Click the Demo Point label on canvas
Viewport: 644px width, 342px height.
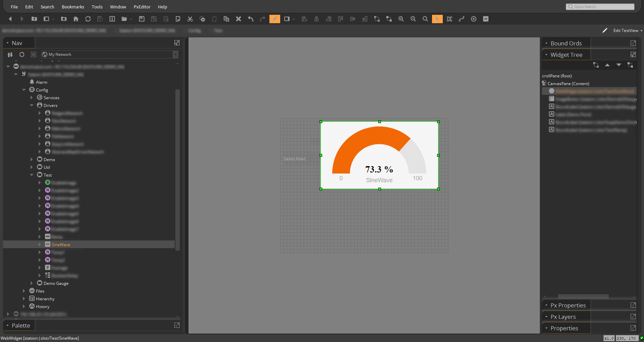point(295,159)
